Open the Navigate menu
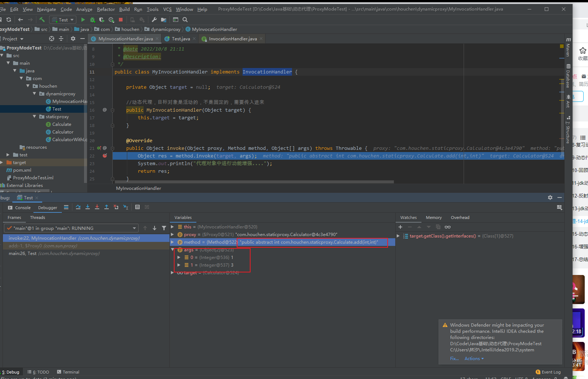 [x=47, y=9]
